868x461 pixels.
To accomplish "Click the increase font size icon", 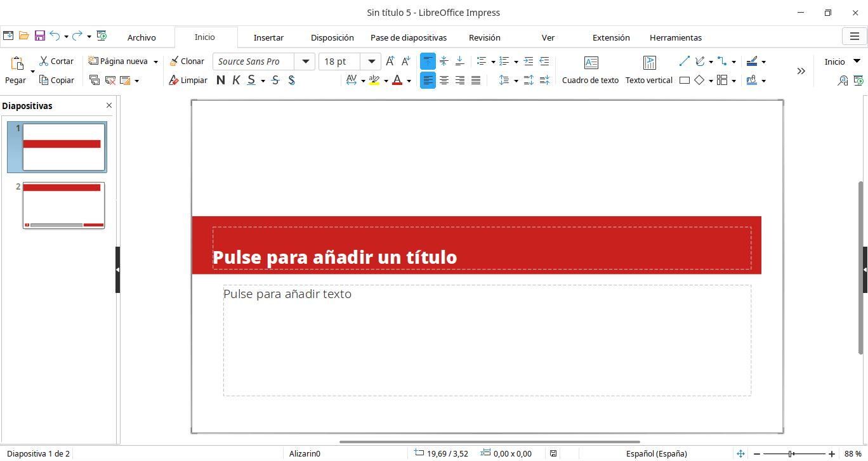I will [390, 62].
